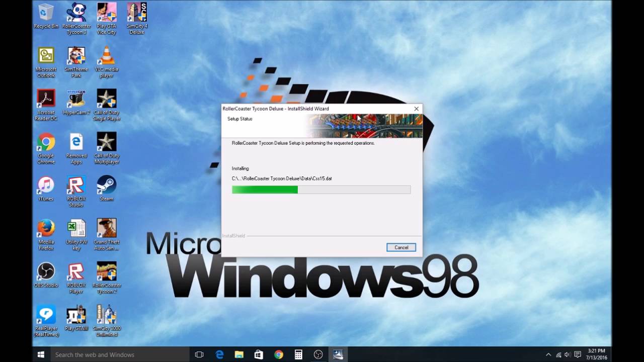Launch Play GTA Vice City shortcut
The height and width of the screenshot is (362, 644).
tap(106, 13)
